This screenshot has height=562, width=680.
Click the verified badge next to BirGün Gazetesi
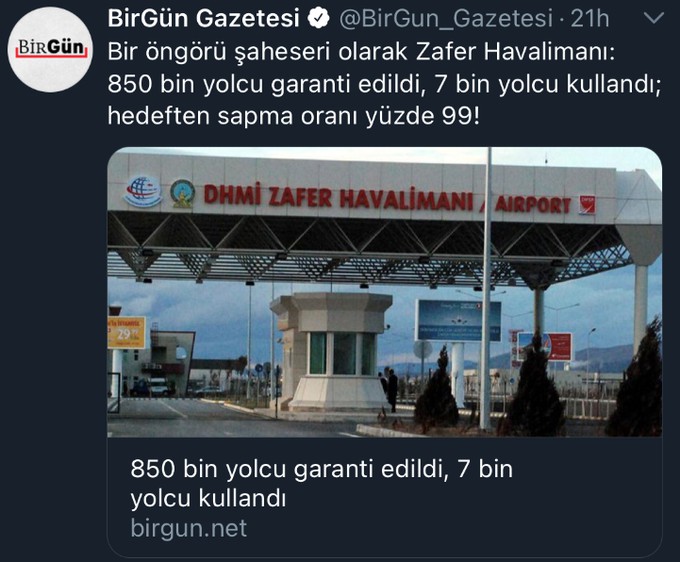point(318,19)
